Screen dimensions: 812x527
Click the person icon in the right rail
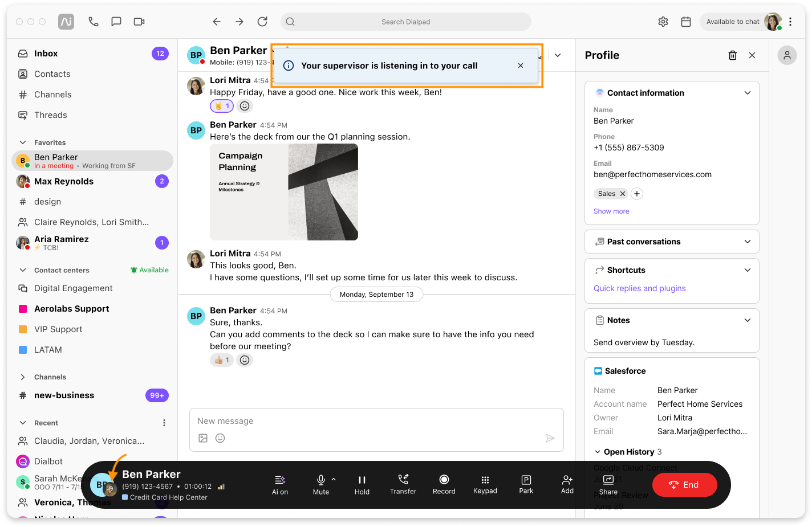(x=787, y=55)
